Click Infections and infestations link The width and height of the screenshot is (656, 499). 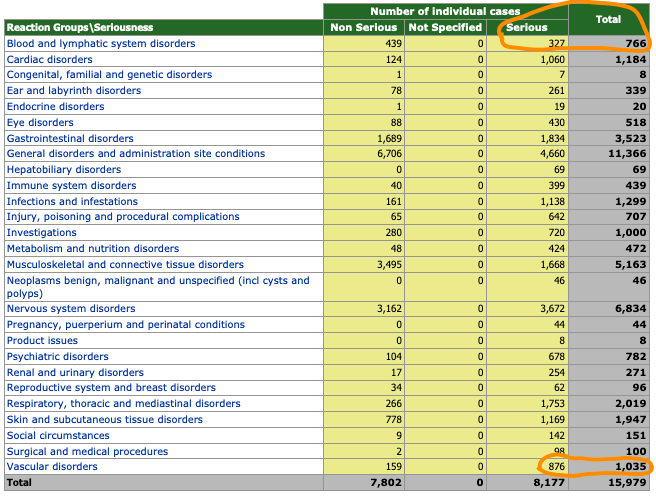[x=72, y=202]
